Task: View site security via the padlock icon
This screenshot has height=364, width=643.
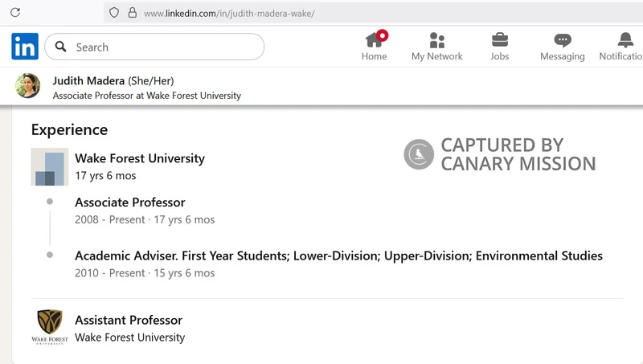Action: point(132,12)
